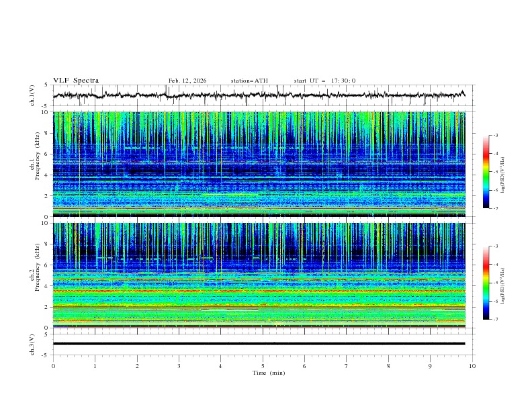Screen dimensions: 532x411
Task: Click the "8" kHz tick of ch.1 spectrogram
Action: pyautogui.click(x=48, y=133)
